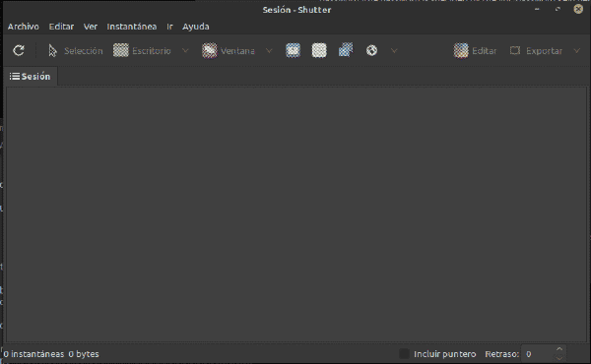
Task: Click the capture menu icon
Action: coord(319,50)
